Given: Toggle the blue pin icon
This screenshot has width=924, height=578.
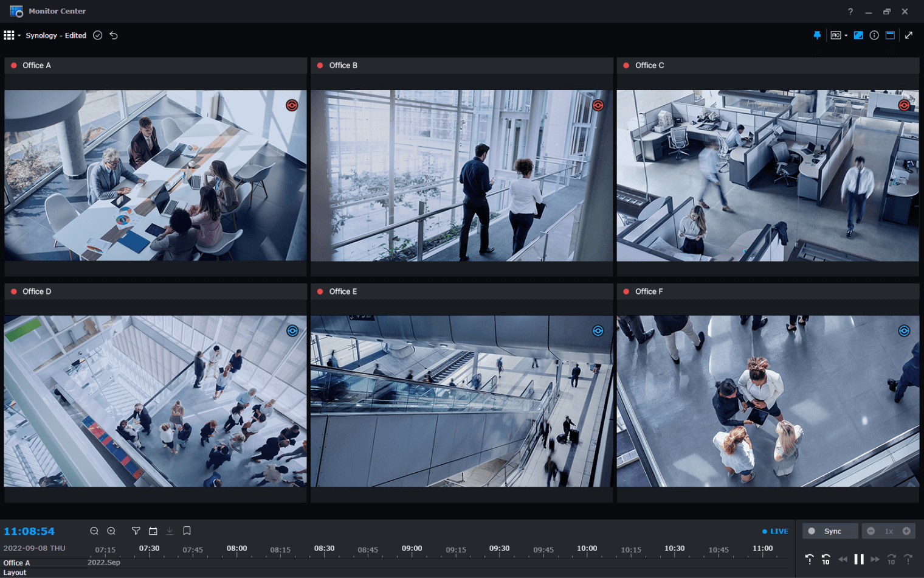Looking at the screenshot, I should tap(817, 35).
